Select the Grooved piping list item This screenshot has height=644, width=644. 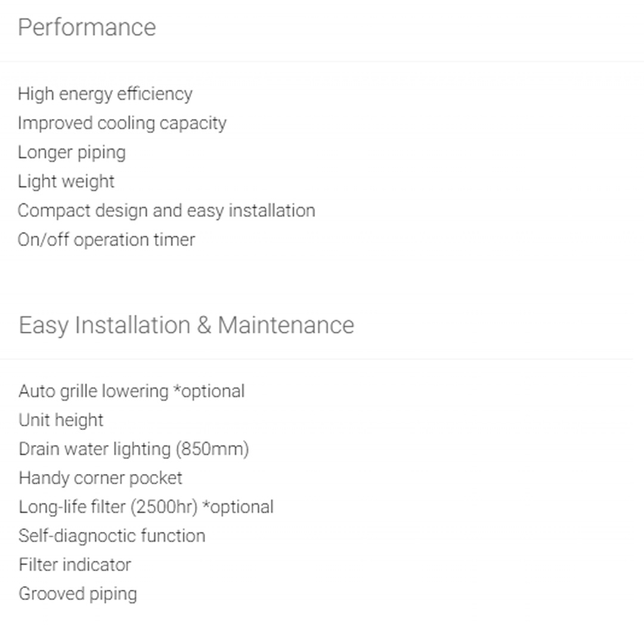[78, 594]
